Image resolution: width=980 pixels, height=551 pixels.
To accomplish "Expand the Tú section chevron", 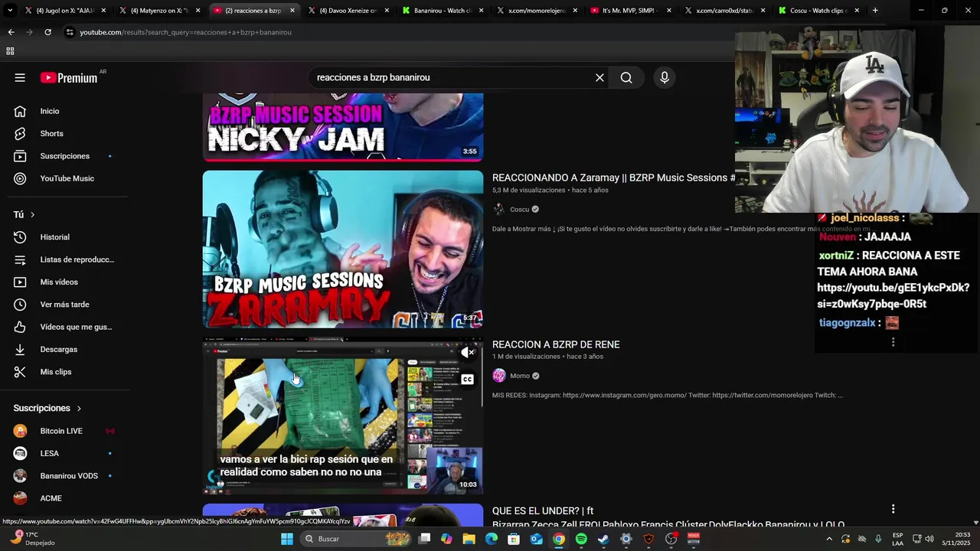I will click(32, 215).
